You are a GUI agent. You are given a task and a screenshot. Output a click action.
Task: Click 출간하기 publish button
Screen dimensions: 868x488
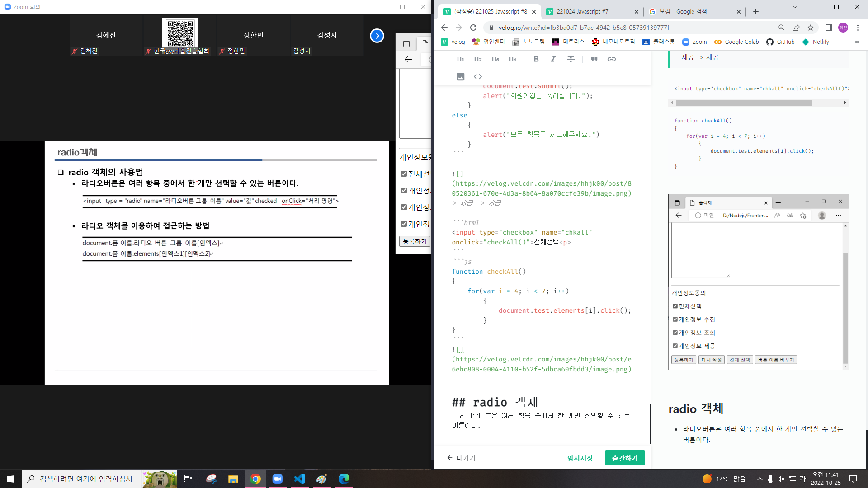click(625, 458)
